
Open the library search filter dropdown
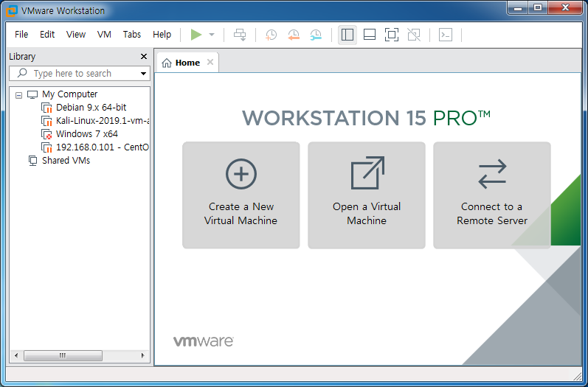coord(143,74)
